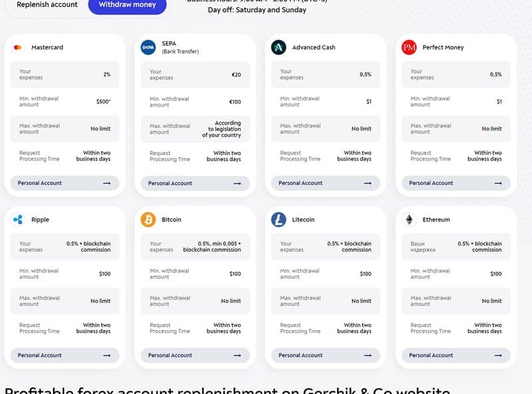
Task: Click the Ripple logo icon
Action: tap(18, 220)
